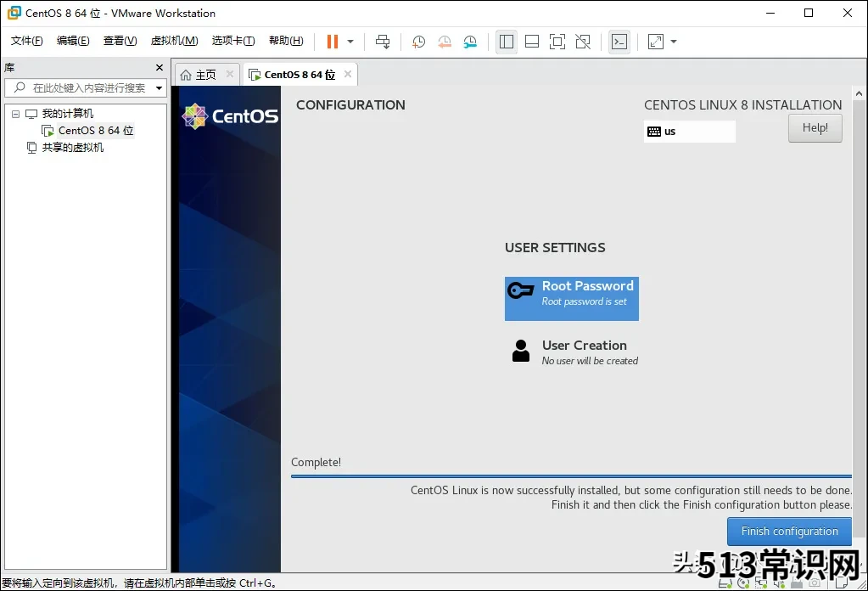This screenshot has height=591, width=868.
Task: Open the 帮助(H) menu
Action: pyautogui.click(x=286, y=41)
